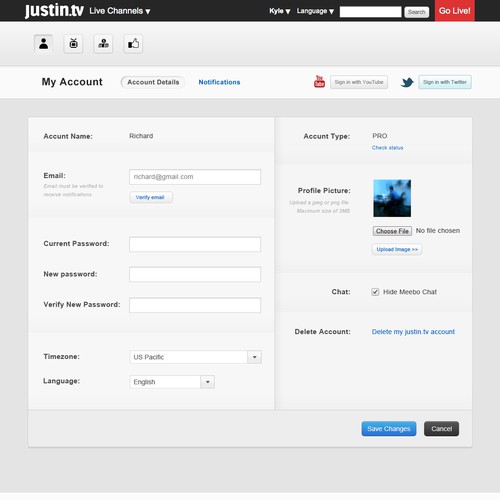Click Delete my justin.tv account link
The height and width of the screenshot is (500, 500).
tap(413, 332)
